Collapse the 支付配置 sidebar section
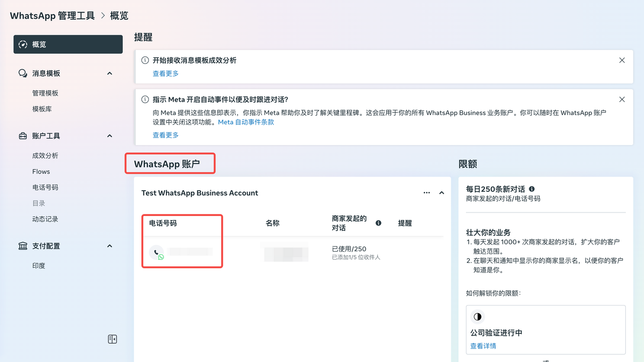Screen dimensions: 644x362 (110, 246)
